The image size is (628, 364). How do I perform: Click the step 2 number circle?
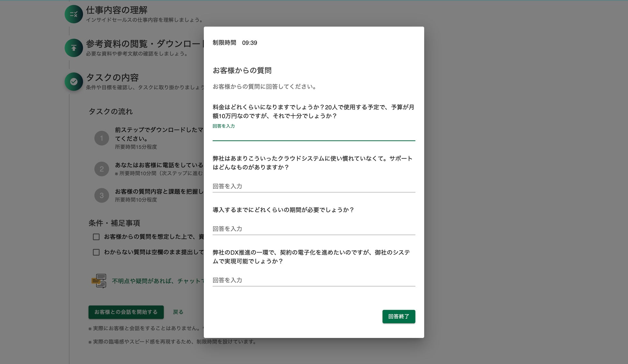[x=101, y=169]
